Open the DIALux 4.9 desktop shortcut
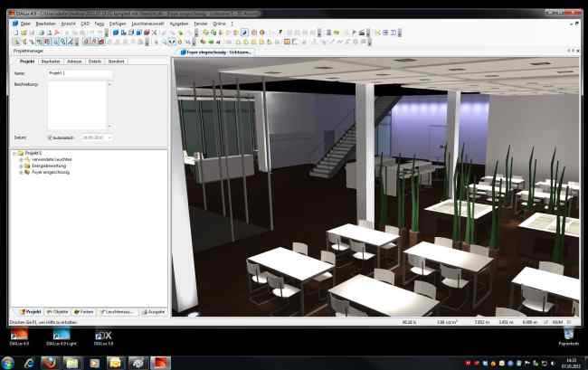 19,337
